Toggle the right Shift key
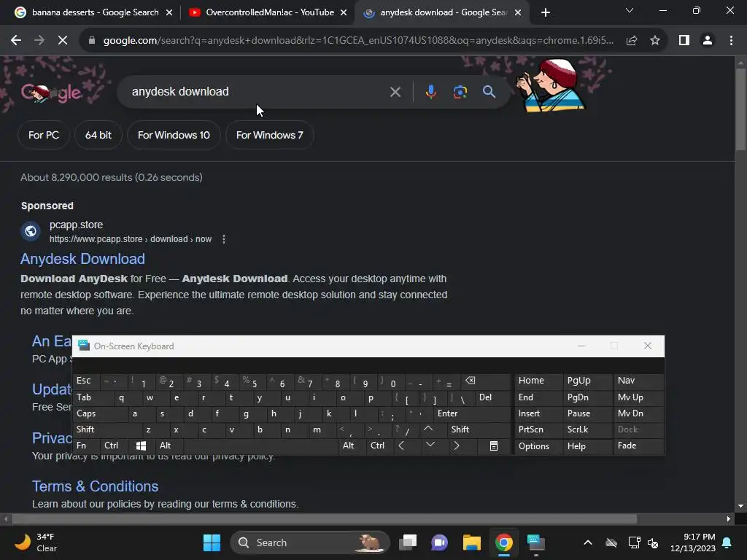Image resolution: width=747 pixels, height=560 pixels. click(x=479, y=429)
